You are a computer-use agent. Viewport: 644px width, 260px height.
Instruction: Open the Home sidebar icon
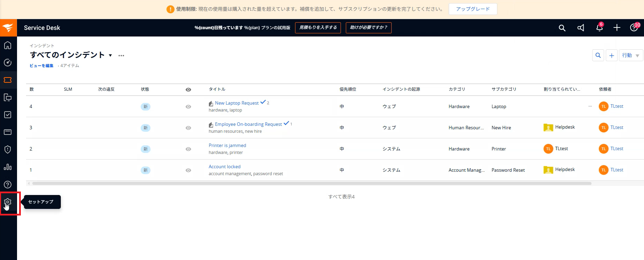[8, 45]
